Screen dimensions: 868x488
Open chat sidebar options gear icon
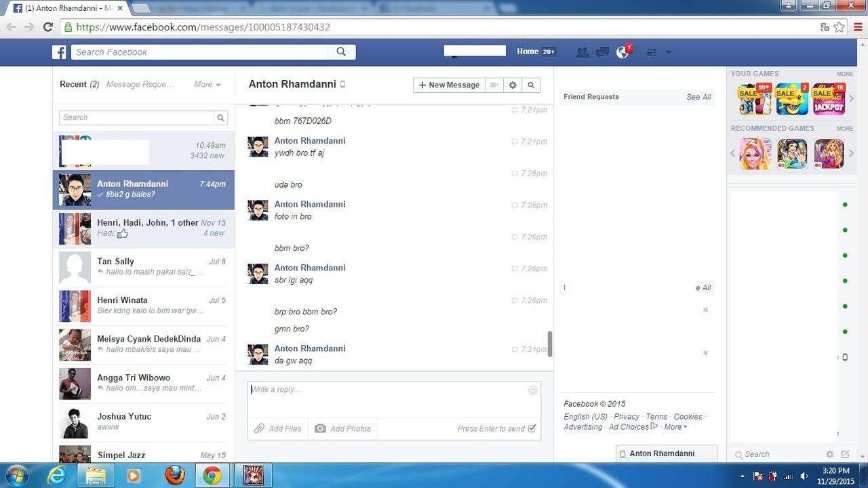click(829, 454)
